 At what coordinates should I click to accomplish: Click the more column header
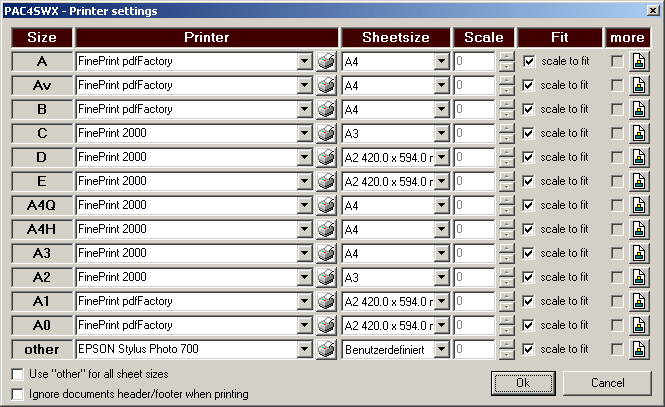(x=628, y=38)
